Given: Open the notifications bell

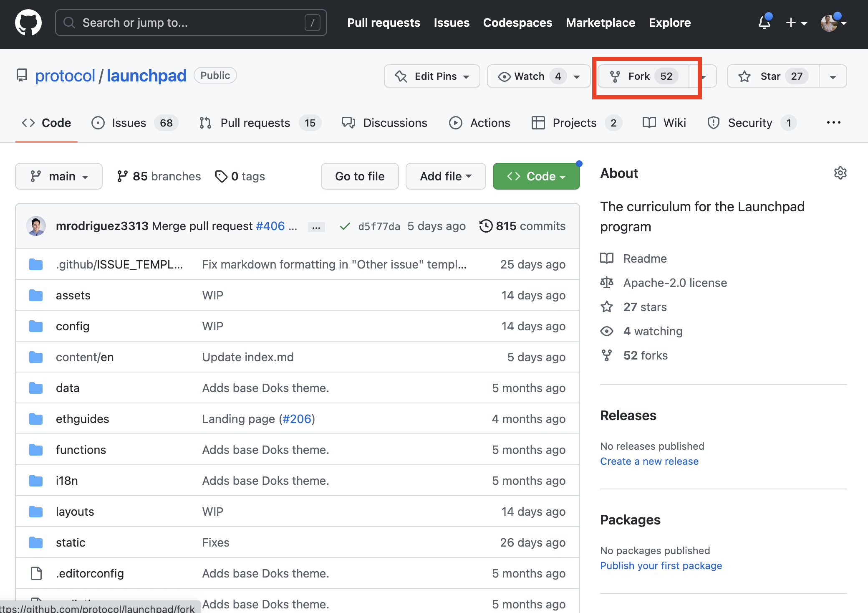Looking at the screenshot, I should pyautogui.click(x=765, y=22).
